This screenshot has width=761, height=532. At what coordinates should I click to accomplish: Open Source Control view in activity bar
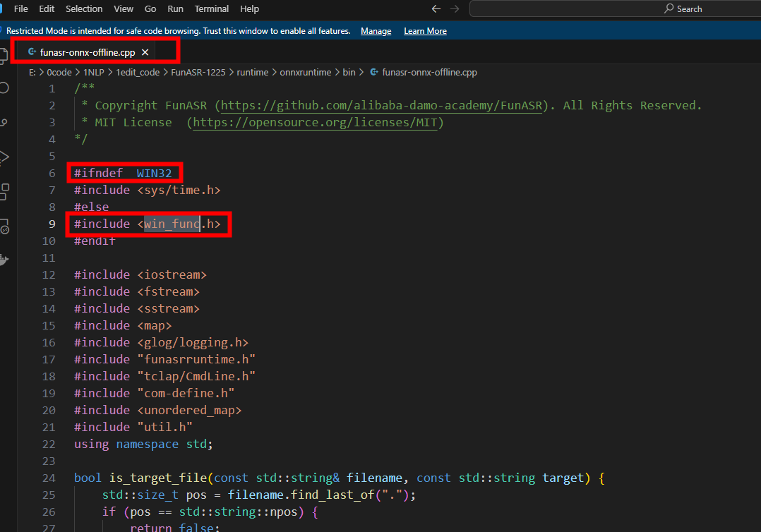[4, 122]
